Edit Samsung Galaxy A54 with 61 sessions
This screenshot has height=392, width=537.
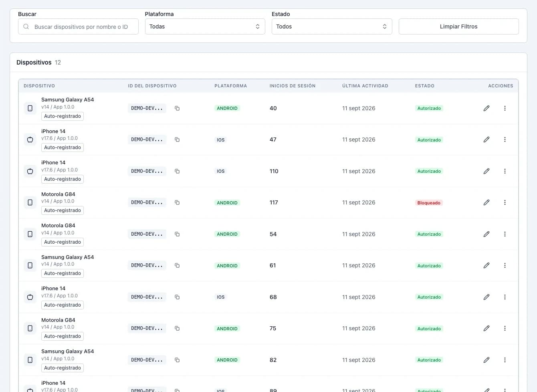pyautogui.click(x=487, y=265)
